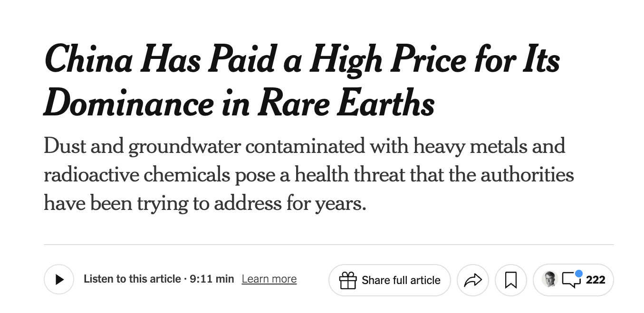Share the article using the forward arrow
This screenshot has width=644, height=313.
pyautogui.click(x=473, y=280)
